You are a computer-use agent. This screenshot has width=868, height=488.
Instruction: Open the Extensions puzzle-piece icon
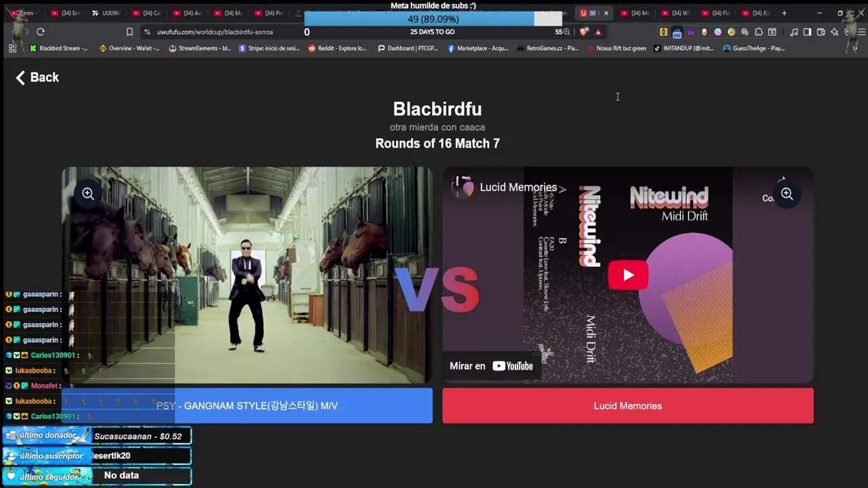[758, 32]
